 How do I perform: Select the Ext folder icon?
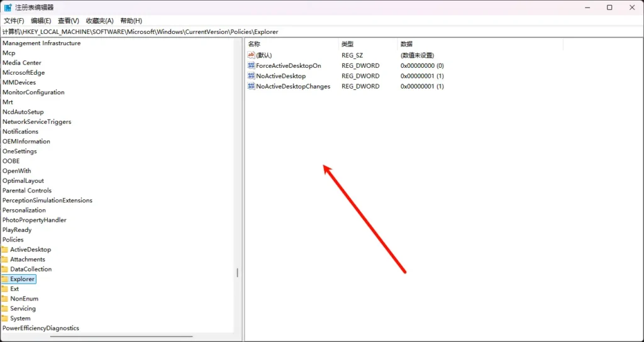4,289
